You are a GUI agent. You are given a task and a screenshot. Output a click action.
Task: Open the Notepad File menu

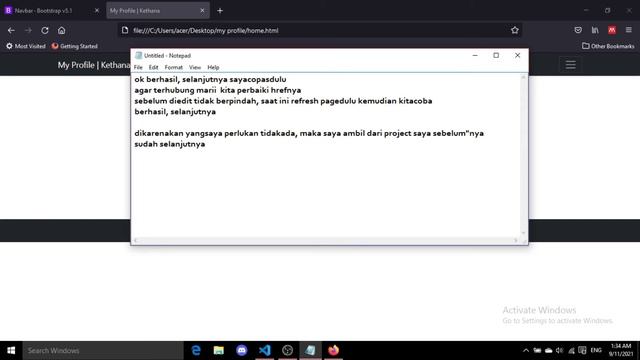(138, 67)
